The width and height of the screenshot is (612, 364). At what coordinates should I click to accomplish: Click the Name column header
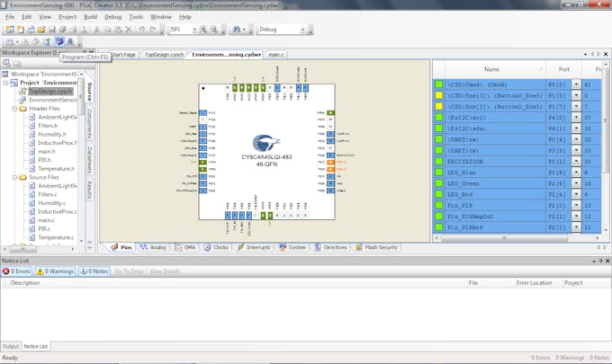coord(491,68)
